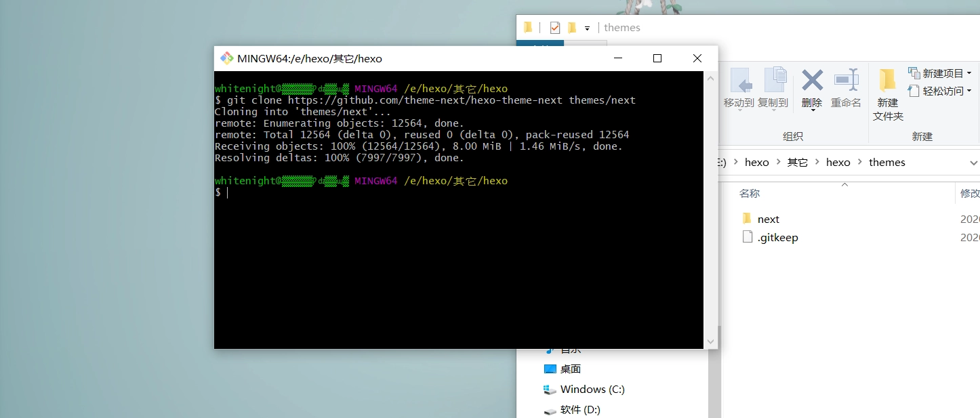Screen dimensions: 980x418
Task: Click the 其它 breadcrumb in address bar
Action: [x=797, y=163]
